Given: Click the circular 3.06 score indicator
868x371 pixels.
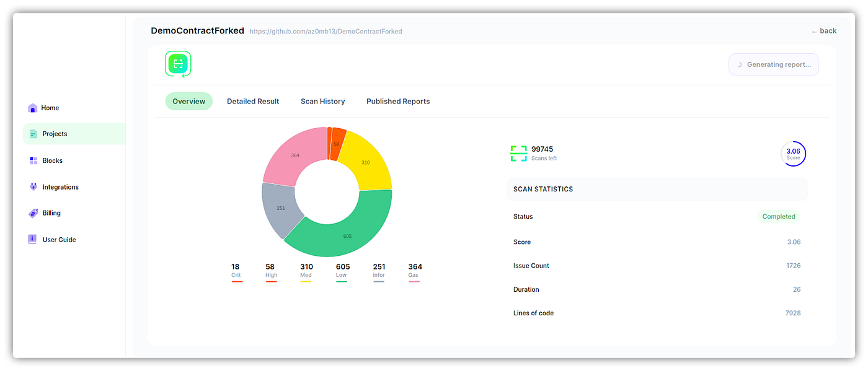Looking at the screenshot, I should point(794,153).
